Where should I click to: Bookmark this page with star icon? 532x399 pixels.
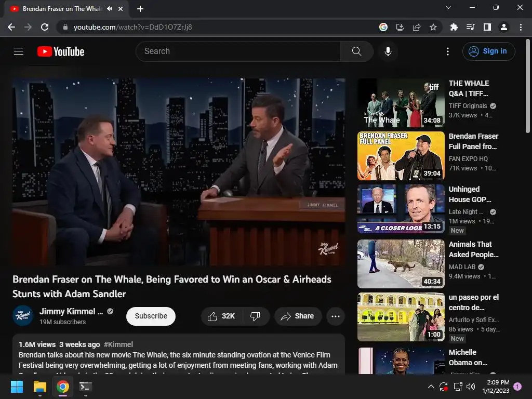tap(433, 27)
